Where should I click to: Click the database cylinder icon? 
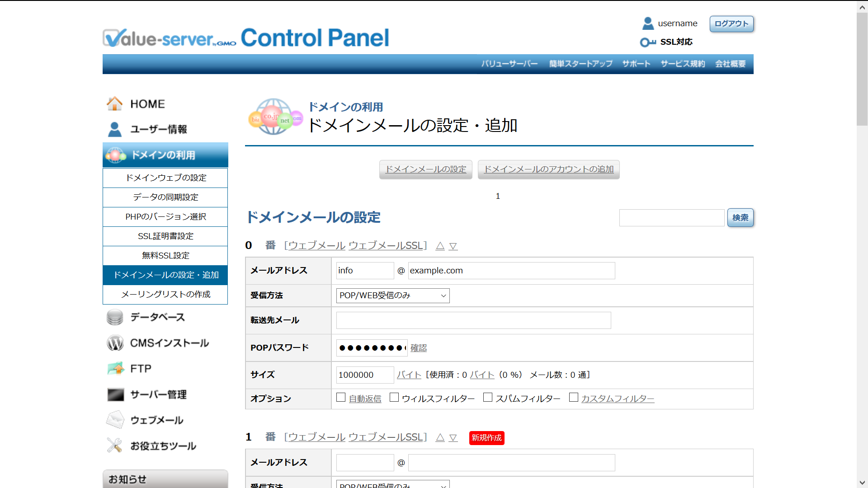click(x=115, y=317)
